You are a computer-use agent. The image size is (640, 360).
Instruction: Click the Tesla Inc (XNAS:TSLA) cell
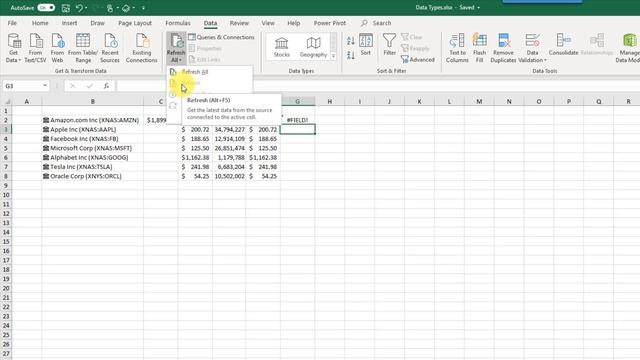[x=93, y=167]
